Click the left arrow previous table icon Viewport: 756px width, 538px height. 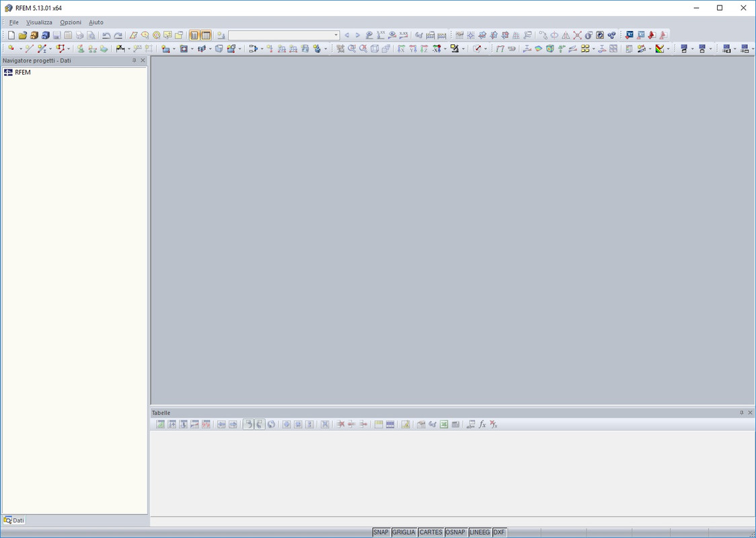[221, 424]
